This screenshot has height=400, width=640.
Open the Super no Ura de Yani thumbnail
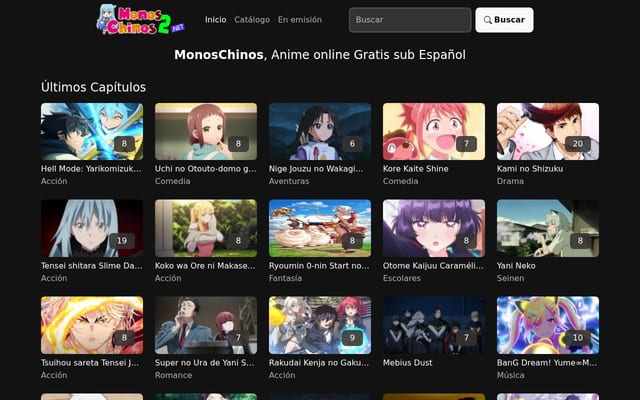click(x=206, y=325)
